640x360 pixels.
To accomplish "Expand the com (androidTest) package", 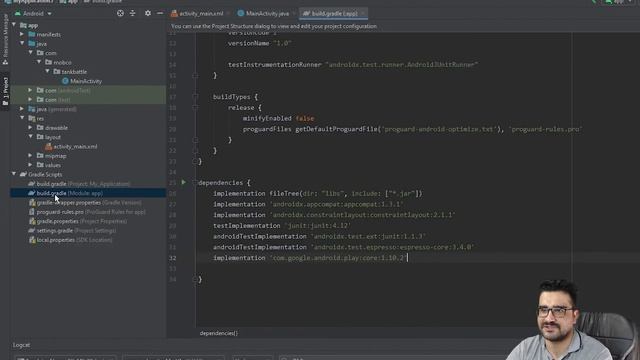I will (x=30, y=90).
